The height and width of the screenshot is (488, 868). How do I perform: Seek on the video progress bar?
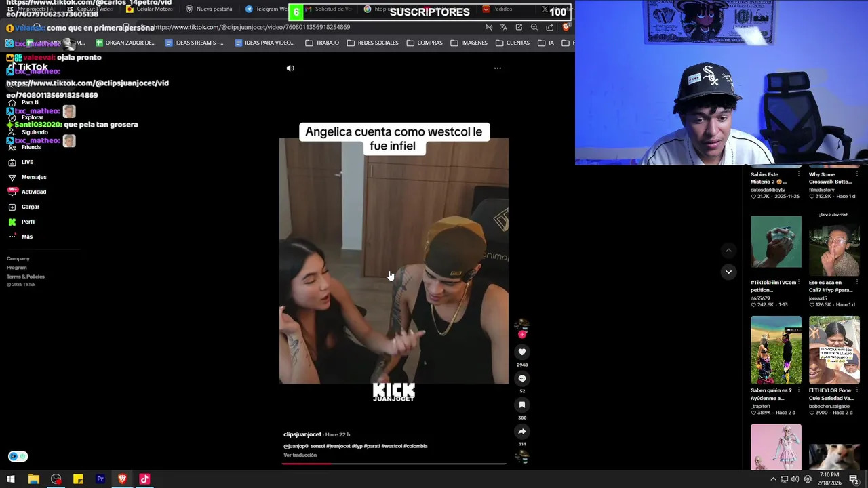(394, 464)
